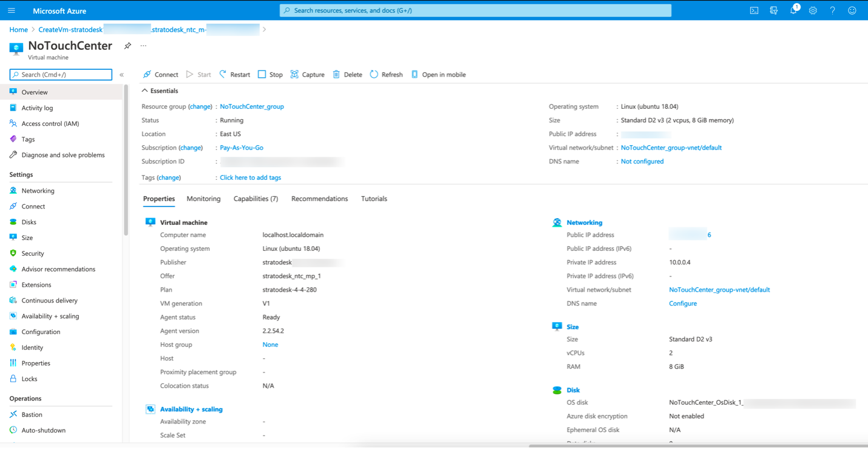
Task: Click change next to Resource group
Action: [x=200, y=106]
